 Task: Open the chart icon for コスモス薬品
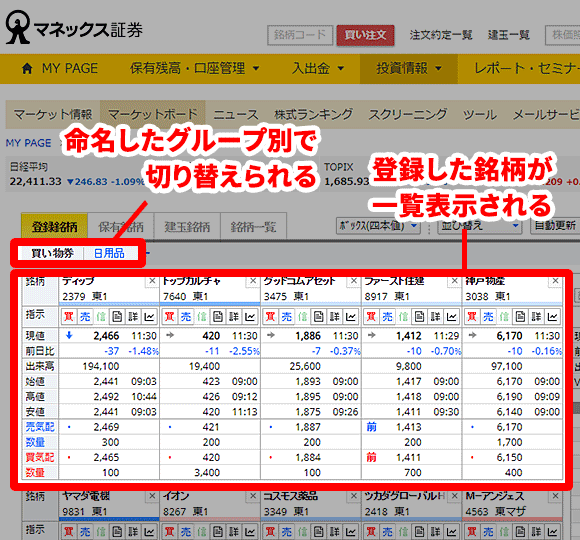(x=351, y=531)
